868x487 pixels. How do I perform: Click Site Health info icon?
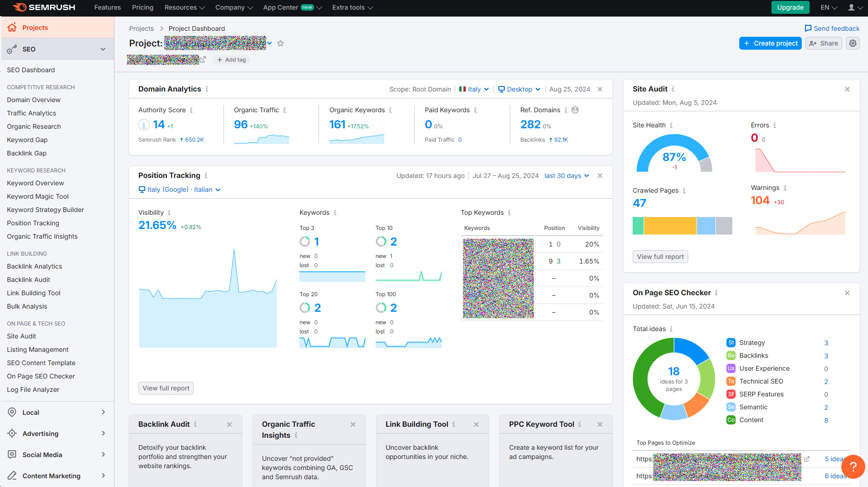pos(671,125)
